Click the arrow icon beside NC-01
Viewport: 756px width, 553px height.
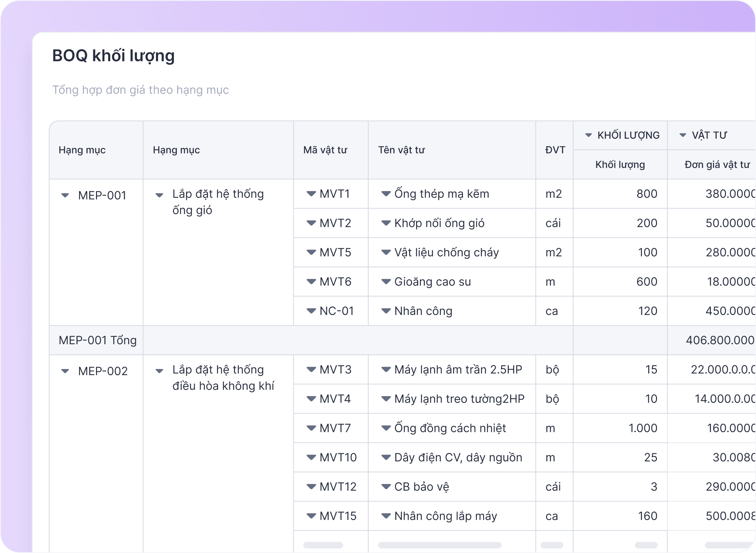[311, 311]
